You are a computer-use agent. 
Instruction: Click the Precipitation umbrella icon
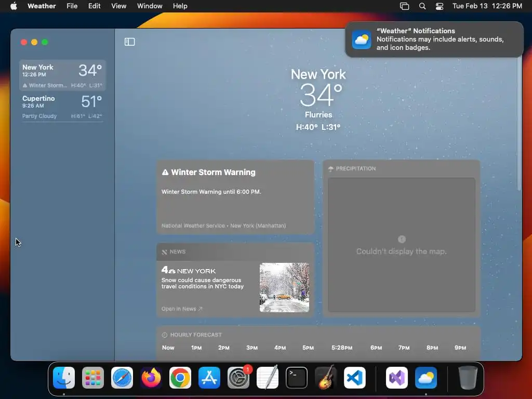pyautogui.click(x=331, y=169)
